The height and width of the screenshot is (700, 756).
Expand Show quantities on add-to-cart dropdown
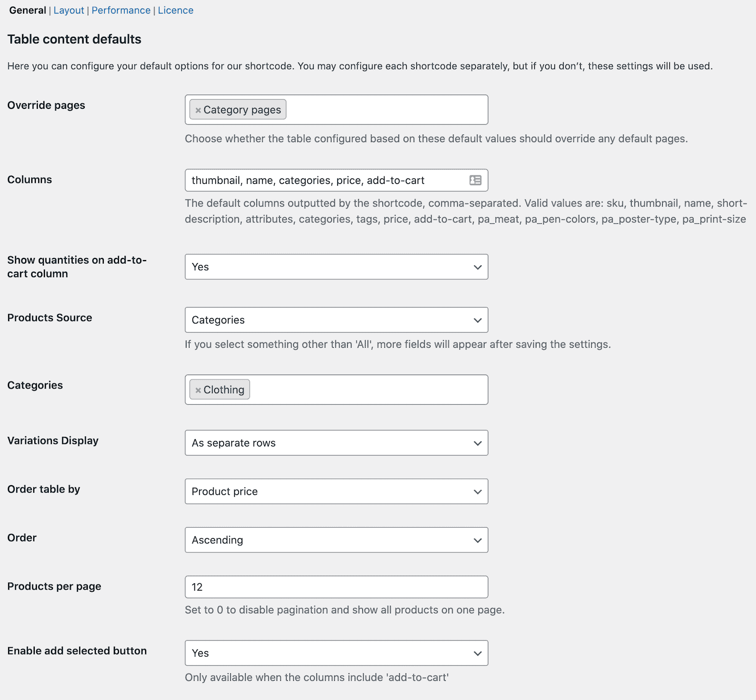(336, 267)
